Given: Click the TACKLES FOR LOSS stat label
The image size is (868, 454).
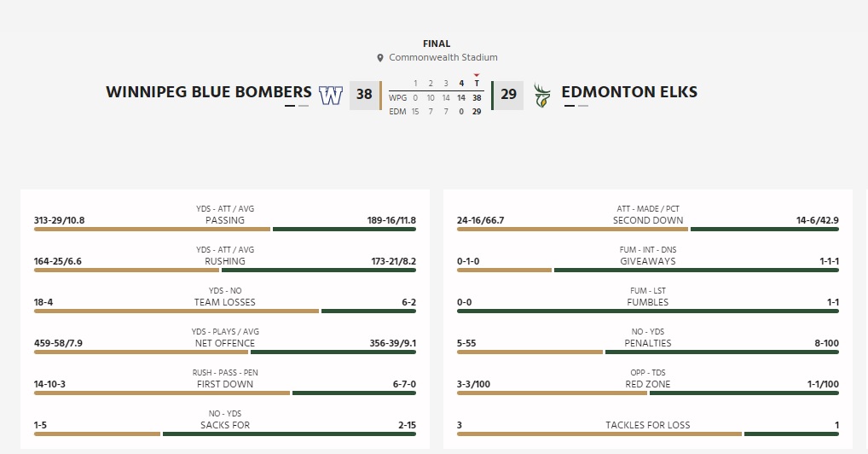Looking at the screenshot, I should pyautogui.click(x=648, y=425).
